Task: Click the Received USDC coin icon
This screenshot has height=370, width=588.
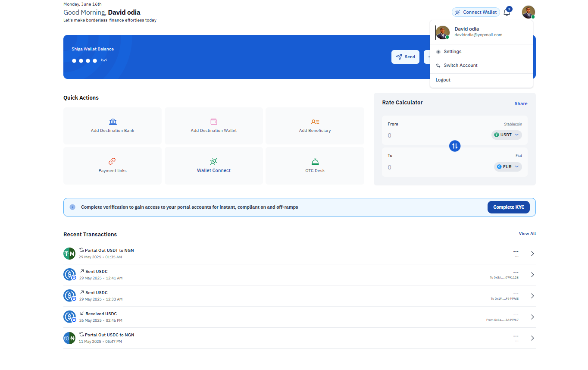Action: click(69, 317)
